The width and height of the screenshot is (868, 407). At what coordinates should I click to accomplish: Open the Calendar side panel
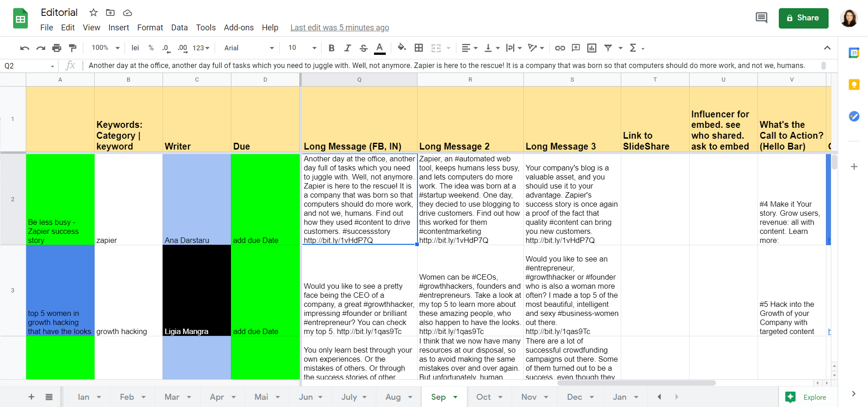click(x=854, y=53)
